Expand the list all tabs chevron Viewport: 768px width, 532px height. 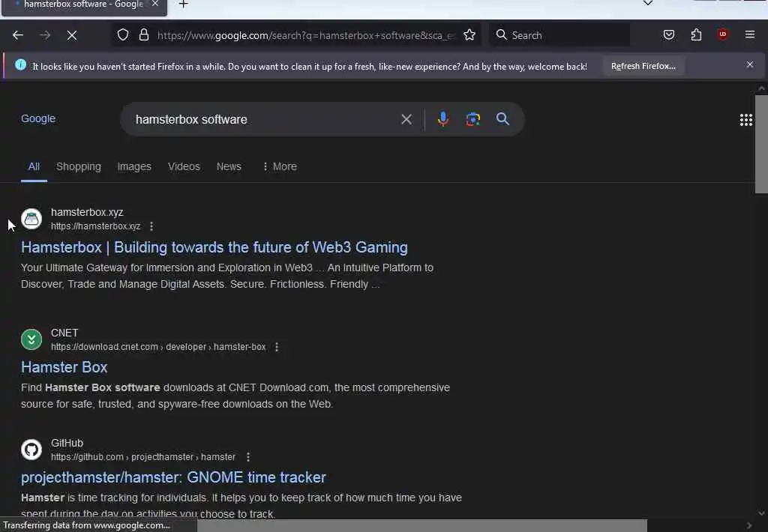click(647, 4)
